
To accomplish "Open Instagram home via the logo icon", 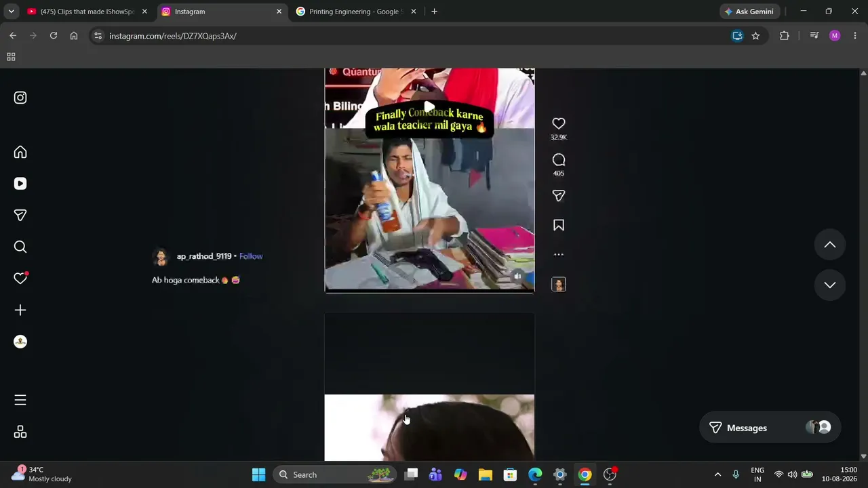I will [x=20, y=98].
